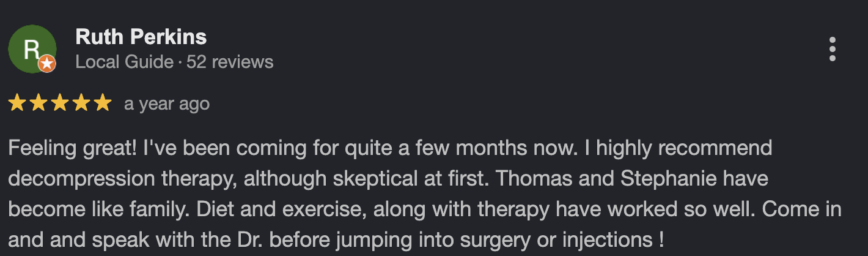868x256 pixels.
Task: Click the second rating star
Action: (x=39, y=104)
